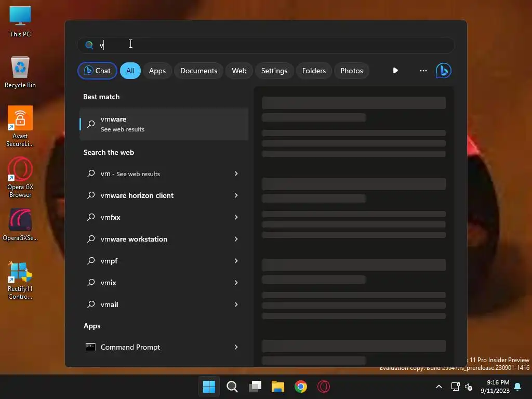
Task: Open Task View from the taskbar
Action: 255,387
